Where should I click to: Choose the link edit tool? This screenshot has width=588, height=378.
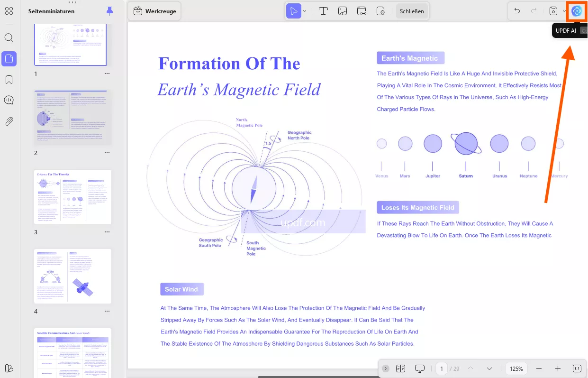pos(362,11)
